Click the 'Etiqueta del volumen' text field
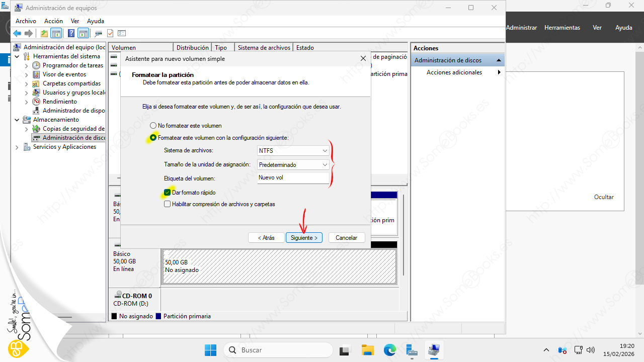The width and height of the screenshot is (644, 362). pyautogui.click(x=293, y=178)
